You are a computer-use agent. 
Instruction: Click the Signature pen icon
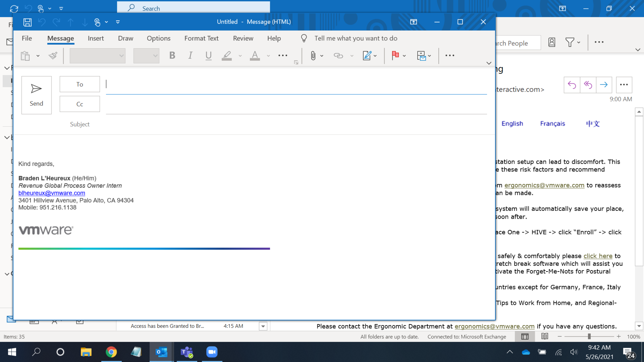tap(367, 56)
